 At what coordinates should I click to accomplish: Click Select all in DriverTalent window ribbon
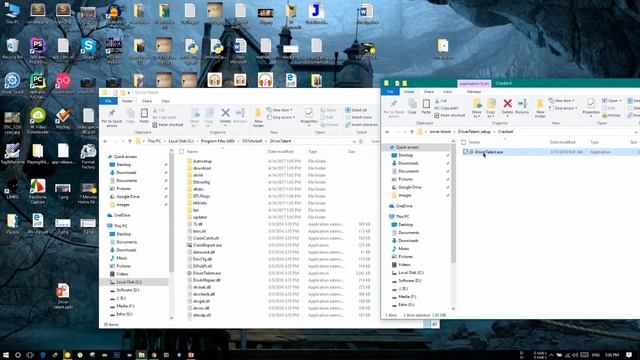pos(356,110)
